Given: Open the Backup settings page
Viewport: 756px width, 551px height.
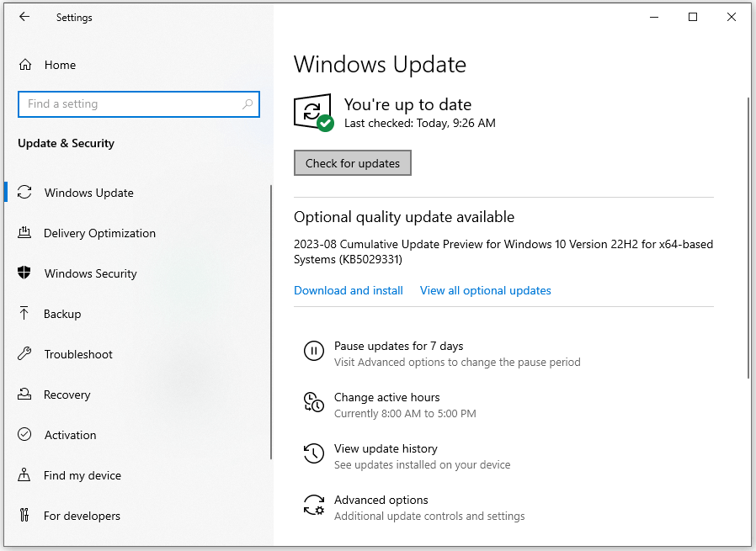Looking at the screenshot, I should (62, 314).
